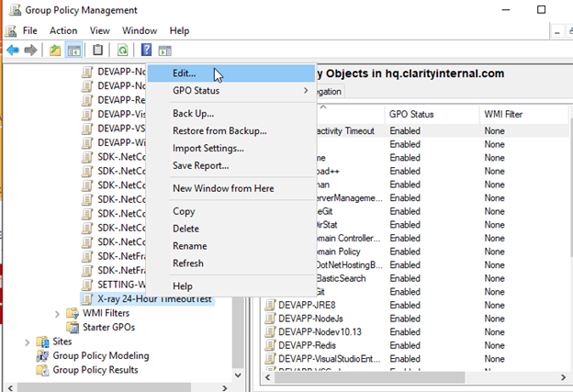
Task: Click the Sites folder icon
Action: coord(43,342)
